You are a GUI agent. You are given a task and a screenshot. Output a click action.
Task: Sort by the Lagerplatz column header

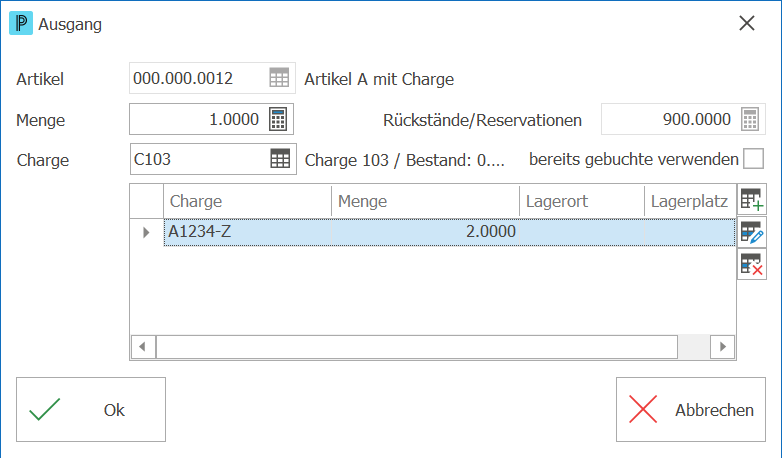point(690,201)
